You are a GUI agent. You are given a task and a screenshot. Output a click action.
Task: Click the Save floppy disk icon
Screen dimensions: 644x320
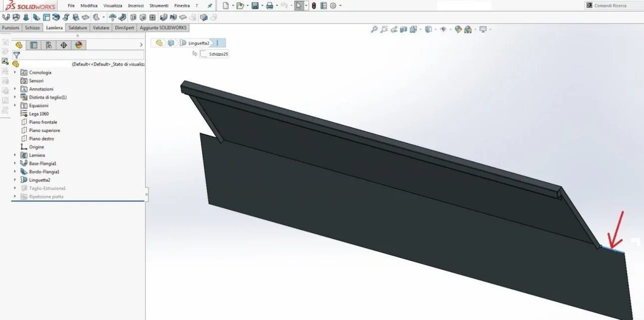point(255,5)
